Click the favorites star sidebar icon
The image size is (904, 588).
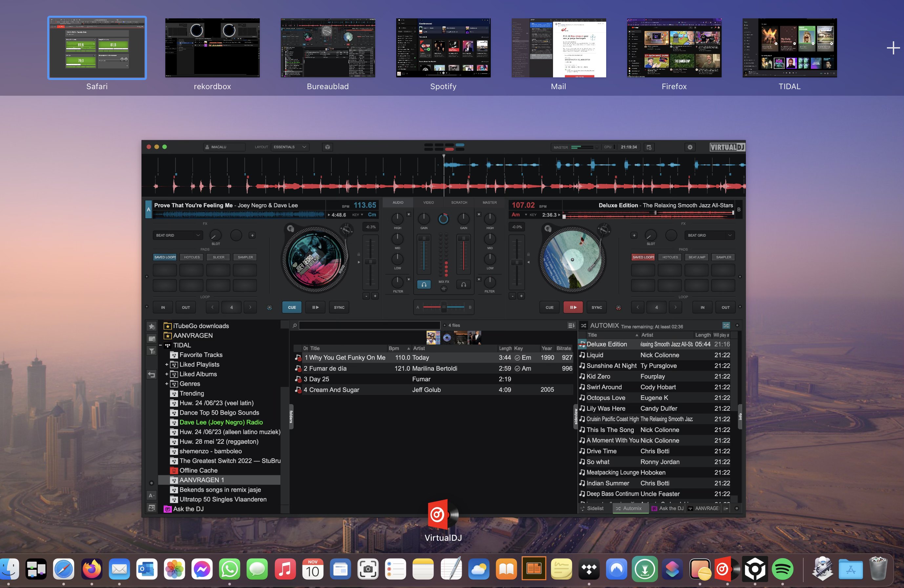click(152, 326)
